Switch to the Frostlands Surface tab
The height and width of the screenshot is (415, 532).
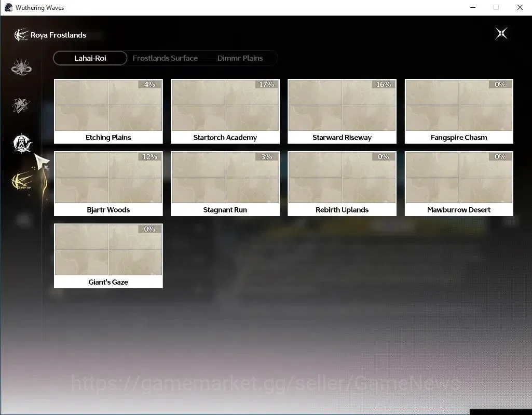(165, 58)
